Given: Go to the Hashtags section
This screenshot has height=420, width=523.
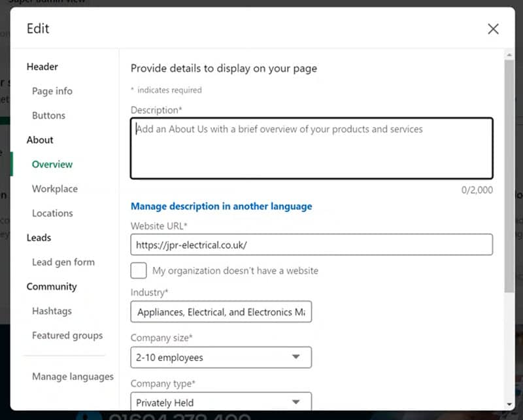Looking at the screenshot, I should click(52, 311).
